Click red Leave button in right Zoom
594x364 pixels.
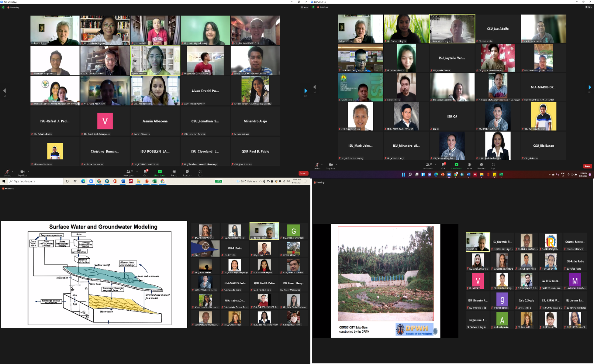click(587, 166)
